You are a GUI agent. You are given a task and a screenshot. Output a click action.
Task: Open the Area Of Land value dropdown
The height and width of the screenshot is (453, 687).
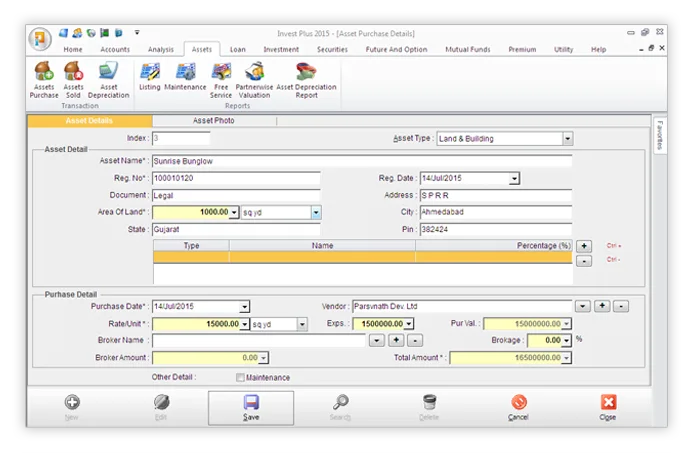pyautogui.click(x=234, y=212)
